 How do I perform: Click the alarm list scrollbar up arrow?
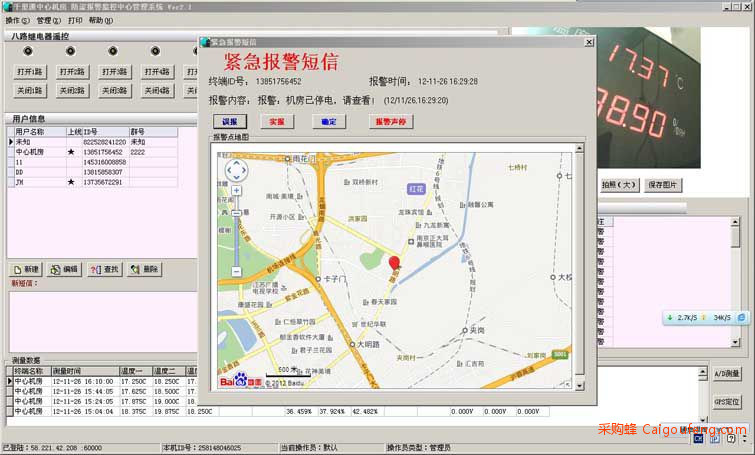point(735,222)
